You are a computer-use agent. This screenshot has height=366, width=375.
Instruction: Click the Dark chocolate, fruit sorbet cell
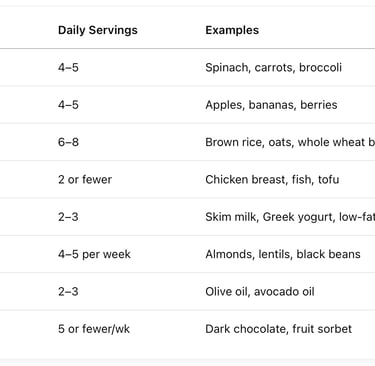coord(279,329)
